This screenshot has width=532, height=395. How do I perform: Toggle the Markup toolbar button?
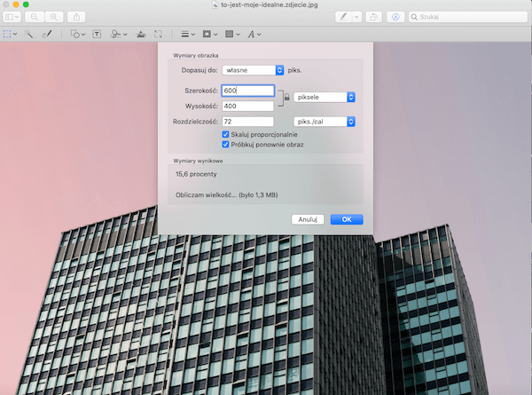pyautogui.click(x=395, y=16)
